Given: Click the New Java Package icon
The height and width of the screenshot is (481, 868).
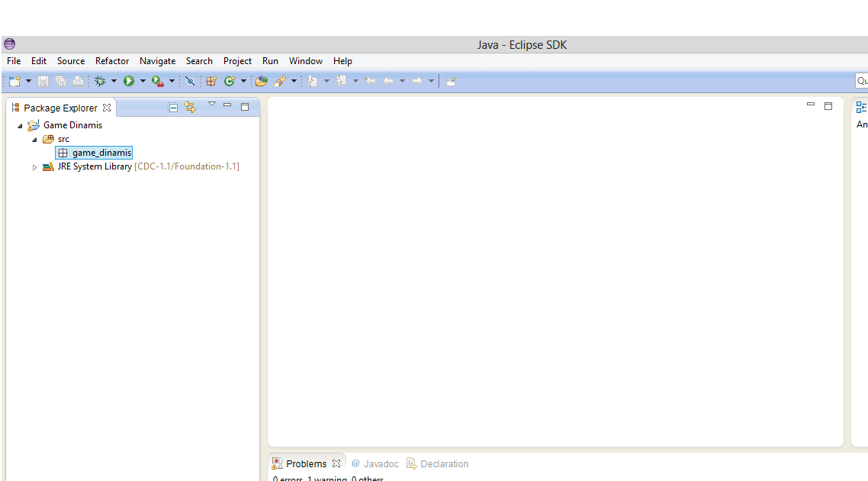Looking at the screenshot, I should pyautogui.click(x=211, y=82).
